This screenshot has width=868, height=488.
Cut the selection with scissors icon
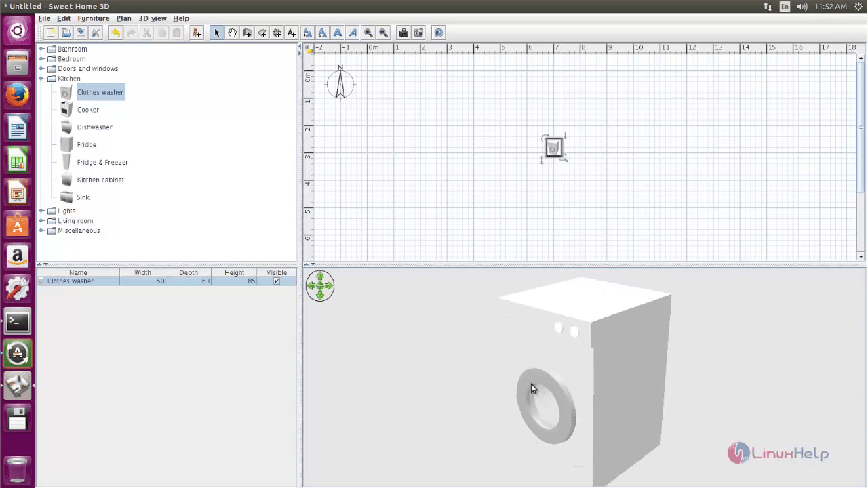click(x=146, y=33)
